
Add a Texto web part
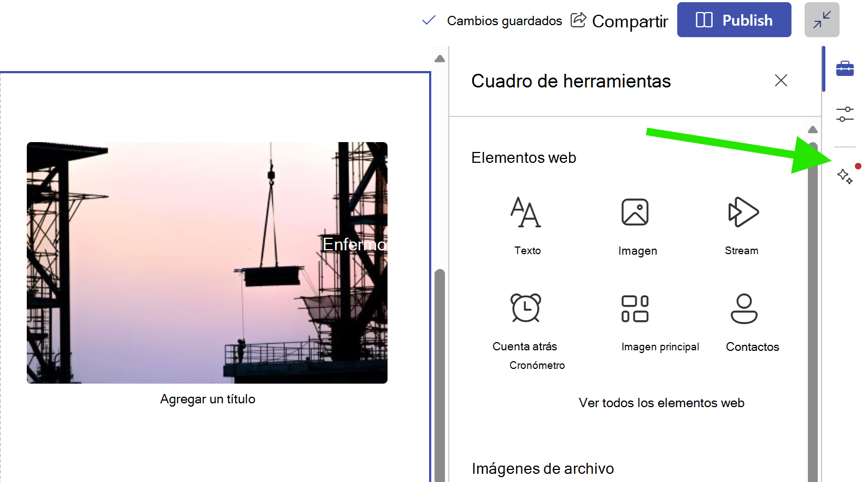coord(527,226)
